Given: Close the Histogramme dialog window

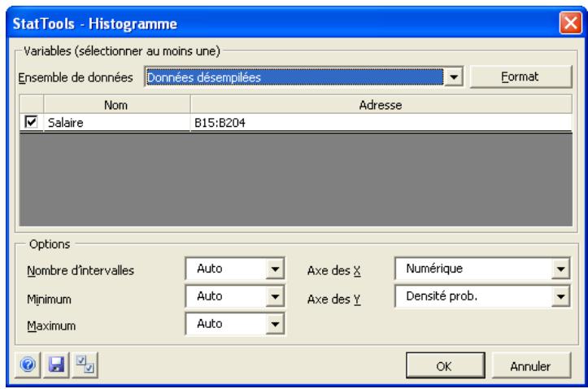Looking at the screenshot, I should pyautogui.click(x=570, y=24).
